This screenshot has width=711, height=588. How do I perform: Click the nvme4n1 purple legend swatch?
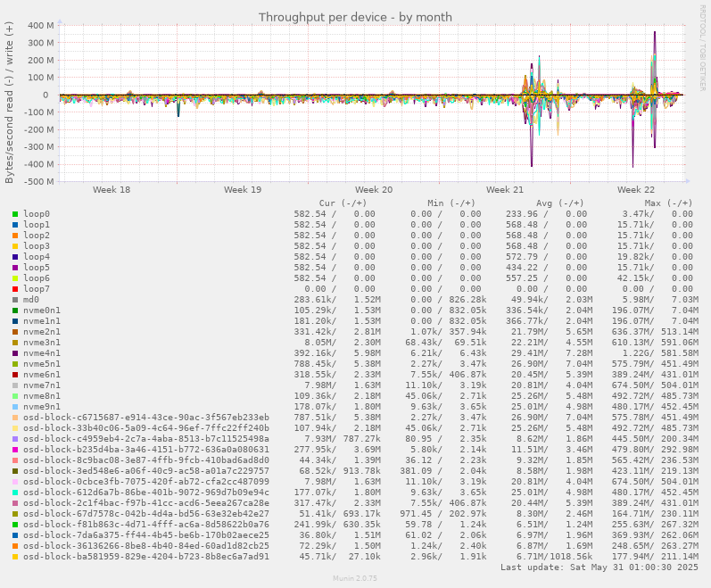(x=15, y=353)
